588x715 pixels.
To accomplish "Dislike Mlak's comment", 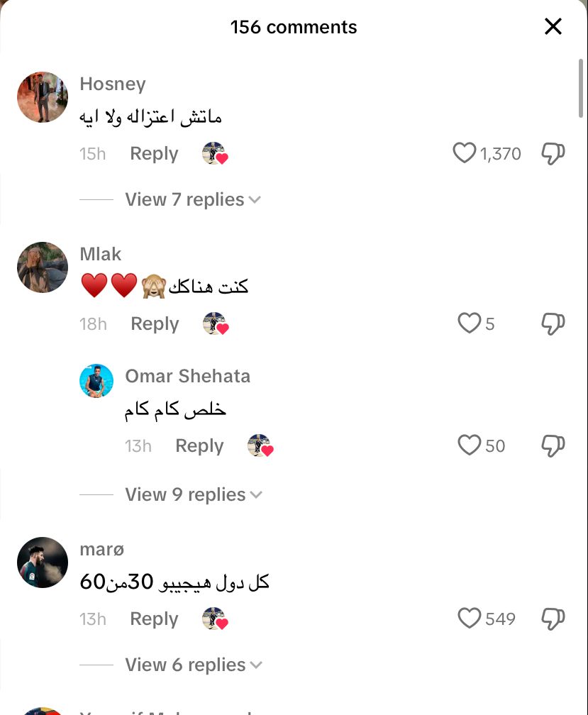I will (x=553, y=323).
